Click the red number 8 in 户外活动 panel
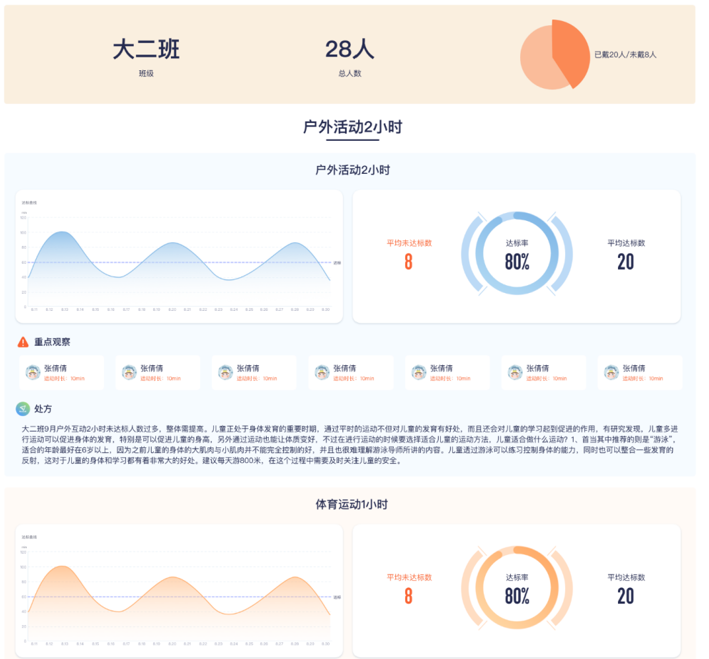The height and width of the screenshot is (659, 709). click(408, 262)
